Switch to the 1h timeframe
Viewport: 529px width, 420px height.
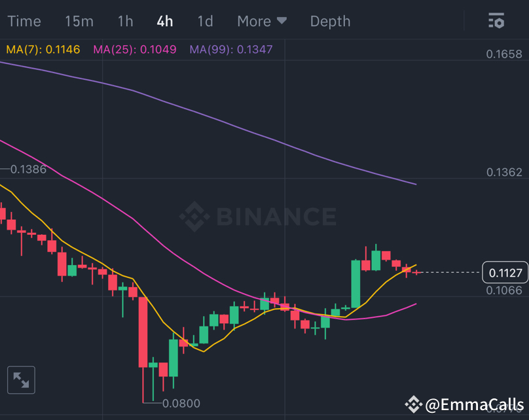coord(125,21)
